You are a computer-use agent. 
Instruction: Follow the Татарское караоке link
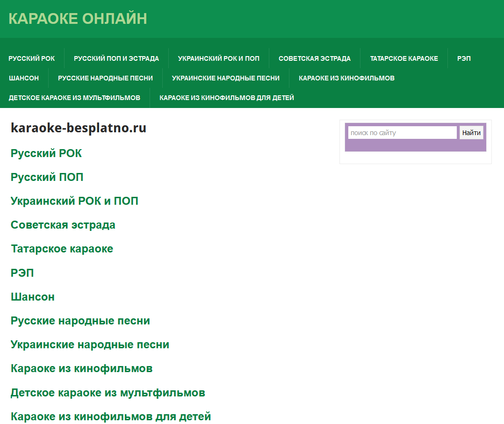(62, 249)
